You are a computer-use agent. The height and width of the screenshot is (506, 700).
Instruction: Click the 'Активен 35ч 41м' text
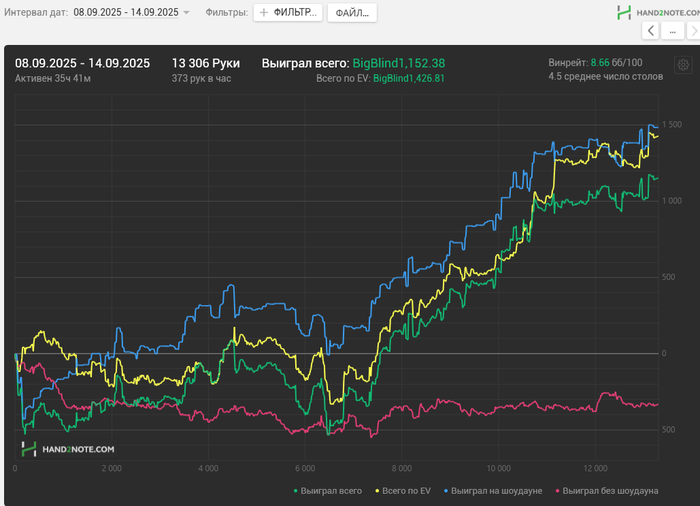coord(53,79)
